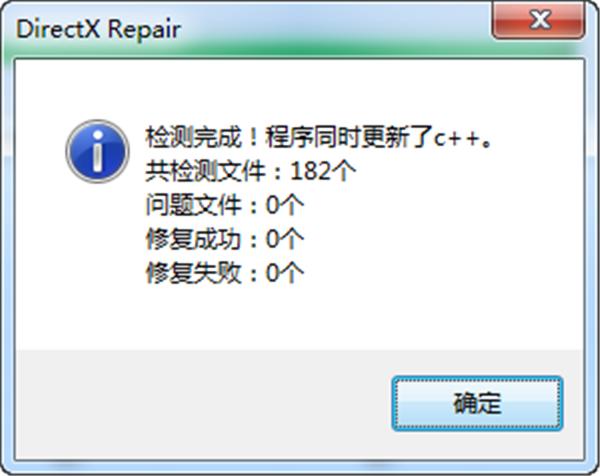The width and height of the screenshot is (600, 476).
Task: Click the 修复失败 label
Action: point(193,273)
